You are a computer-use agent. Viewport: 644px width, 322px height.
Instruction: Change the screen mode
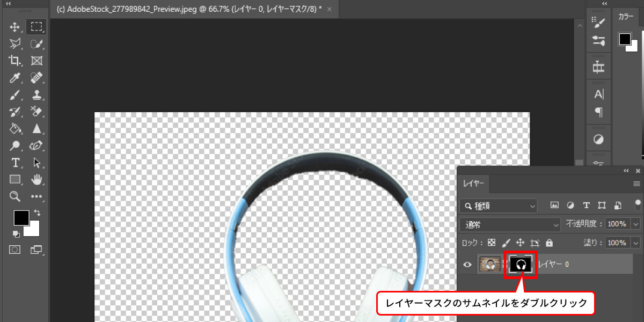36,250
